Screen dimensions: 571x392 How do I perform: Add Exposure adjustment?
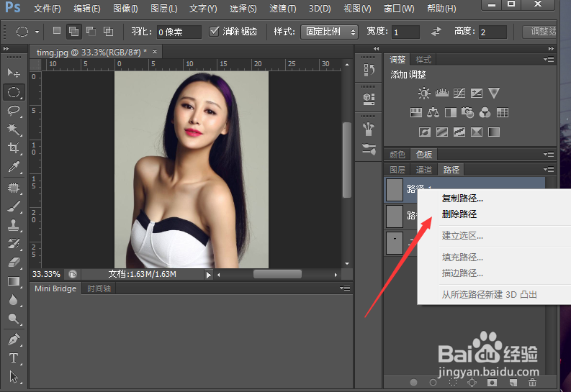[x=477, y=93]
